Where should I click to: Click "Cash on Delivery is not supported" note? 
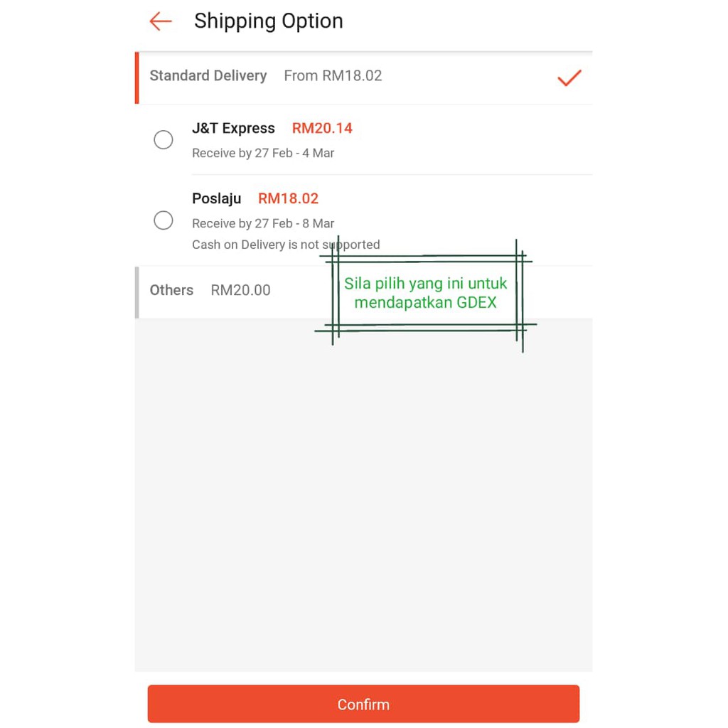(286, 245)
